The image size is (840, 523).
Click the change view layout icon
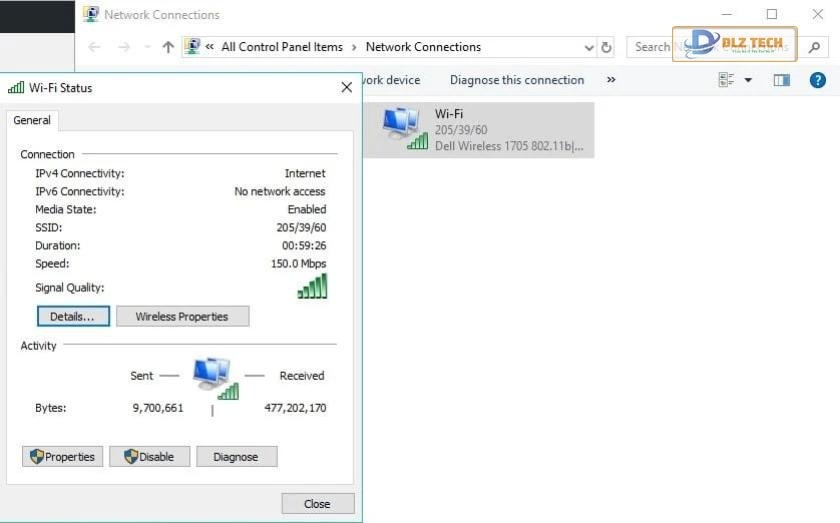(727, 80)
